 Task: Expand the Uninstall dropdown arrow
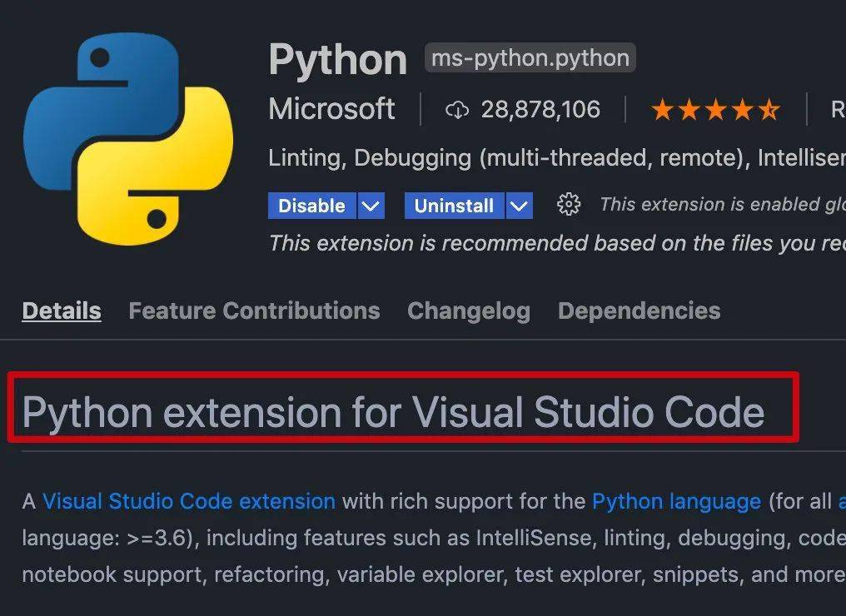[x=519, y=206]
